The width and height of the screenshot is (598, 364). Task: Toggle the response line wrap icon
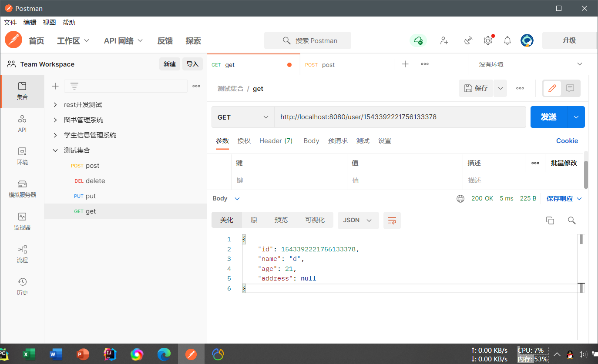pos(392,220)
